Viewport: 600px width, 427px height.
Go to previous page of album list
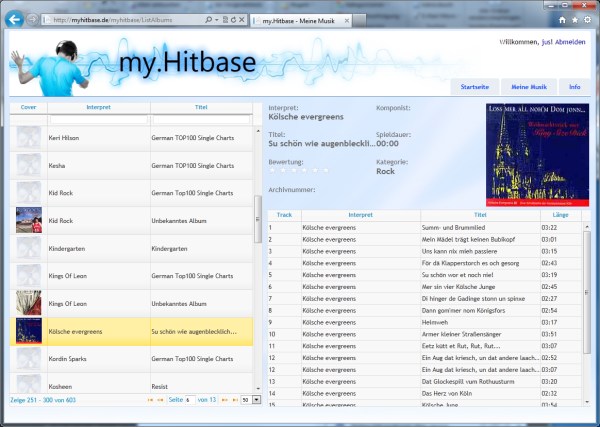point(160,400)
